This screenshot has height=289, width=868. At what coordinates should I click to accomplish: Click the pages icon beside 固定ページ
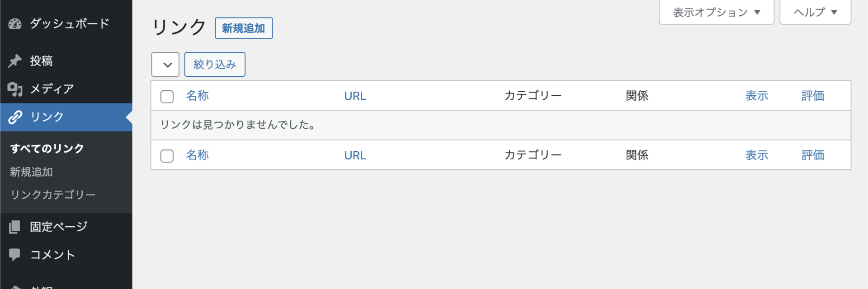pyautogui.click(x=15, y=227)
